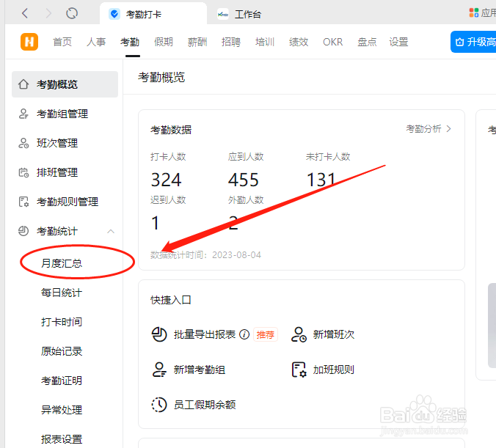Screen dimensions: 496x448
Task: Click the 新增班次 person-clock icon
Action: [299, 334]
